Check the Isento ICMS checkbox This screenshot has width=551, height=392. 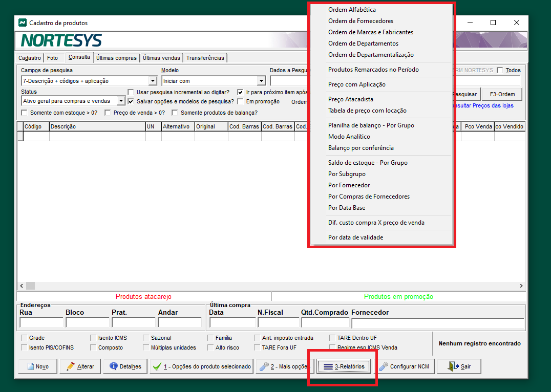point(94,338)
